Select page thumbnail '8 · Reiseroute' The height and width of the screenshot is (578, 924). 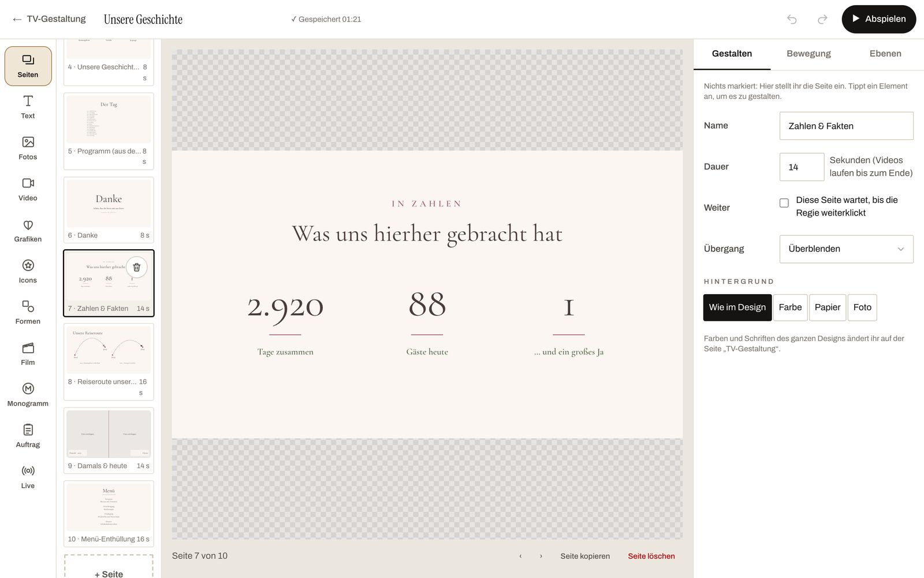coord(109,362)
